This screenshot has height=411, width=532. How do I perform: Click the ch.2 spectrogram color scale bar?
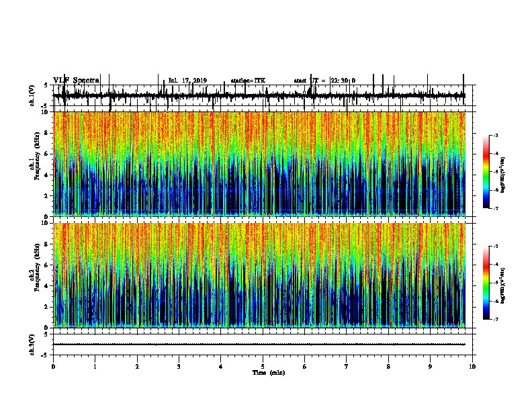[x=486, y=283]
